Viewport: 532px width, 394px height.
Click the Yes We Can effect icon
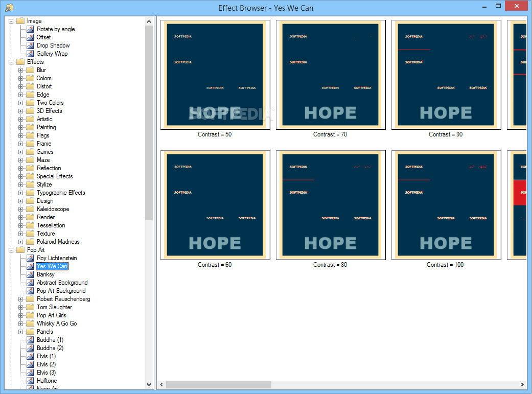tap(30, 266)
